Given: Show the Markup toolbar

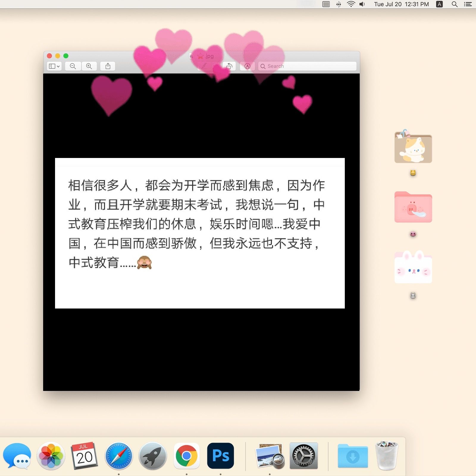Looking at the screenshot, I should (x=247, y=66).
